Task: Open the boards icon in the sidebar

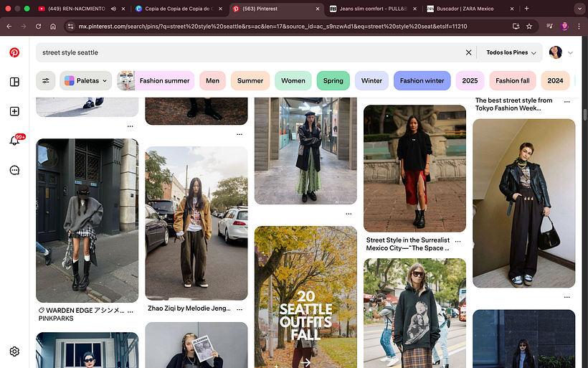Action: 14,82
